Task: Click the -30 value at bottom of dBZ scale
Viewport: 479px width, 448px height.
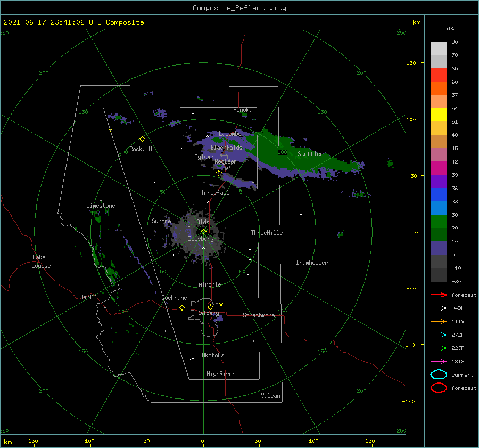Action: tap(456, 281)
